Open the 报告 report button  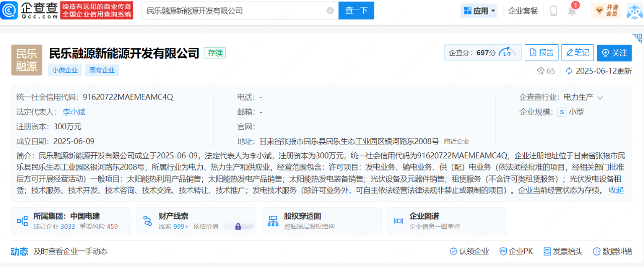point(541,53)
